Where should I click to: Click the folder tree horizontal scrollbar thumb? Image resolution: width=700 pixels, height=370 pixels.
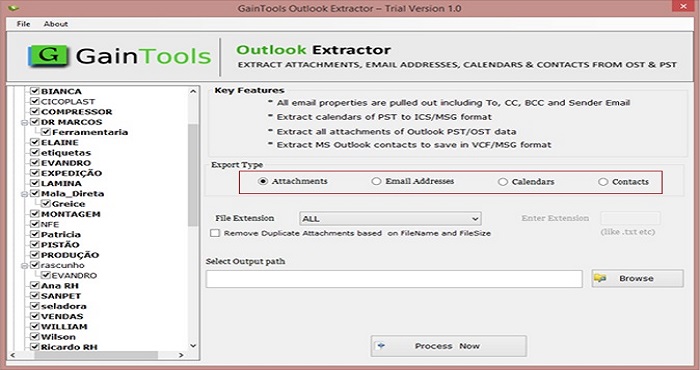(97, 355)
